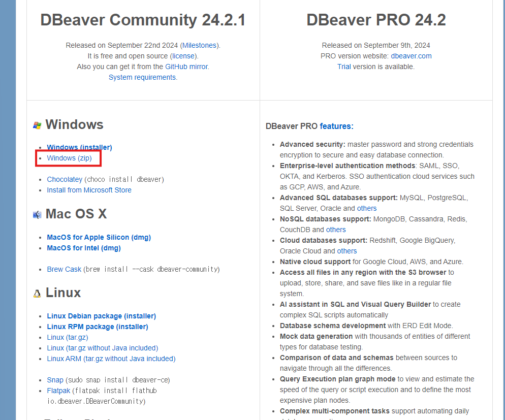Click Advanced security feature text
505x420 pixels.
coord(312,144)
